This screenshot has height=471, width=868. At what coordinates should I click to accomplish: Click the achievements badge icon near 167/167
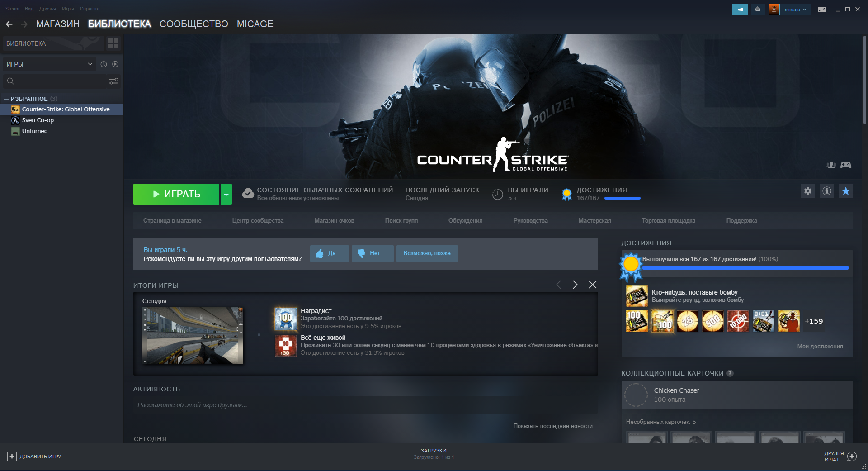(x=567, y=194)
